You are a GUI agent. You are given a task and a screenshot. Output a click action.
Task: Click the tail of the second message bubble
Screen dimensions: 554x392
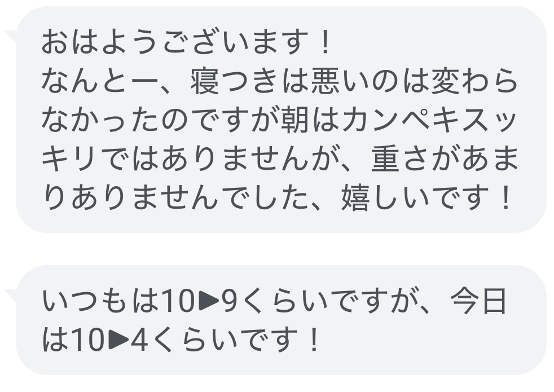pyautogui.click(x=11, y=296)
